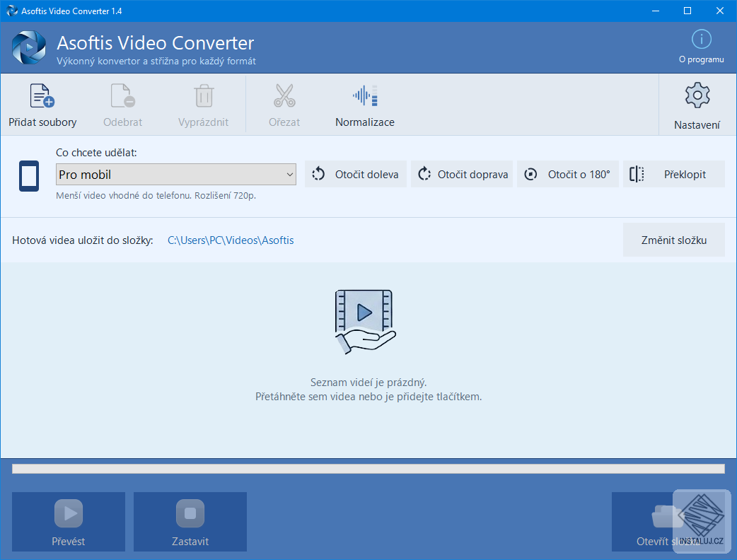Open the C:\Users\PC\Videos\Asoftis folder link
Image resolution: width=737 pixels, height=560 pixels.
(231, 240)
